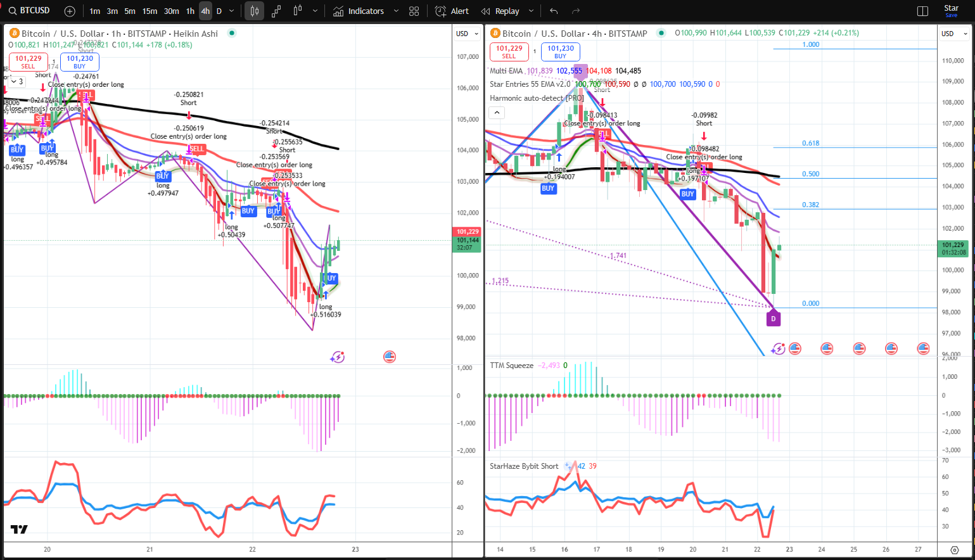Click the 0.000 Fibonacci level label
The height and width of the screenshot is (560, 975).
tap(810, 303)
